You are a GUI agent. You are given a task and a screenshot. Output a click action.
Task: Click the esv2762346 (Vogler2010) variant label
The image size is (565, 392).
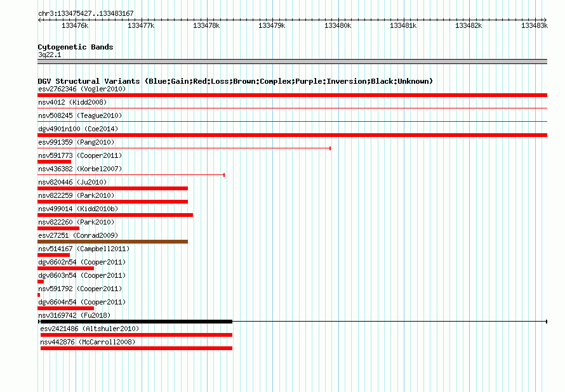coord(82,89)
